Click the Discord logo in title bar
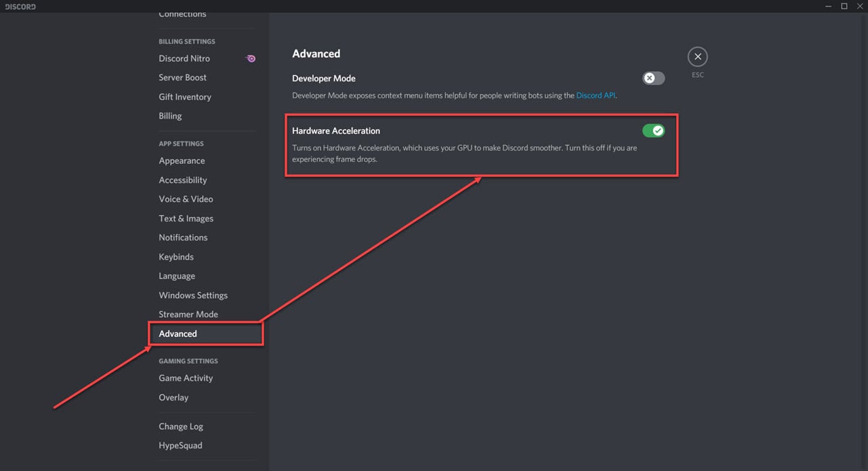Image resolution: width=868 pixels, height=471 pixels. click(19, 6)
